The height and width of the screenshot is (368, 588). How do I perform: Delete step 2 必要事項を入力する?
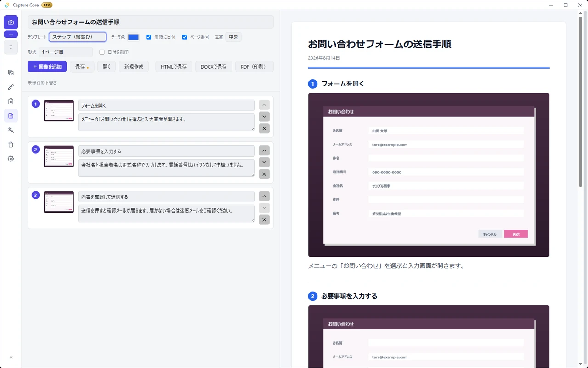[x=264, y=174]
